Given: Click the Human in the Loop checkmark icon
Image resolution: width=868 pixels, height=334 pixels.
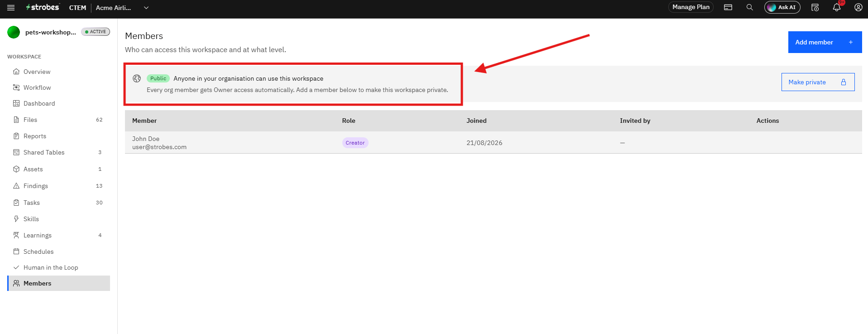Looking at the screenshot, I should coord(16,267).
